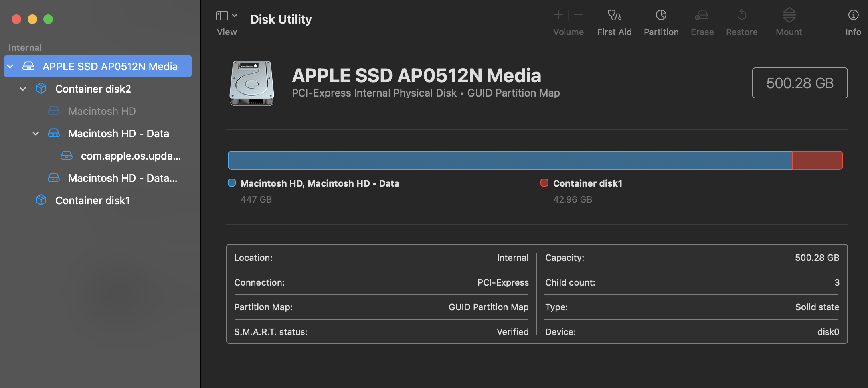This screenshot has width=868, height=388.
Task: Collapse Container disk2 in sidebar
Action: pos(23,89)
